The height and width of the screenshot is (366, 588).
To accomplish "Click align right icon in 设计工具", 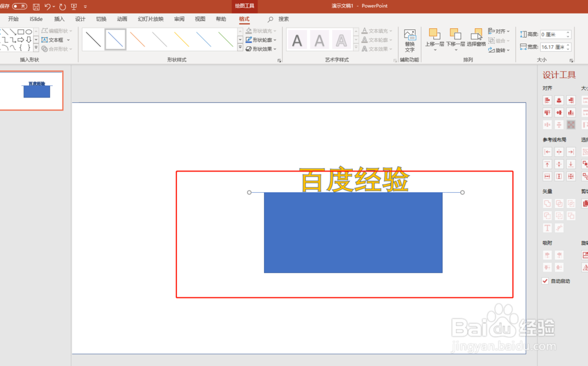I will pyautogui.click(x=571, y=100).
